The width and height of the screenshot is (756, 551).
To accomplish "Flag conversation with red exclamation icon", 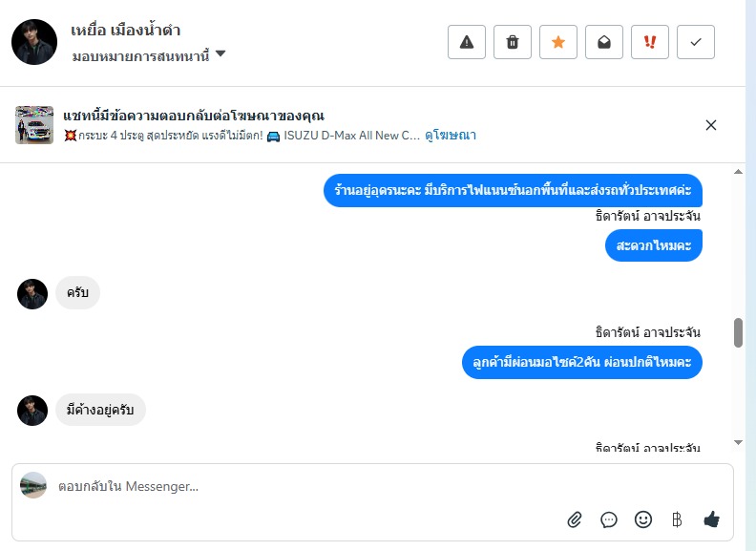I will pyautogui.click(x=650, y=42).
